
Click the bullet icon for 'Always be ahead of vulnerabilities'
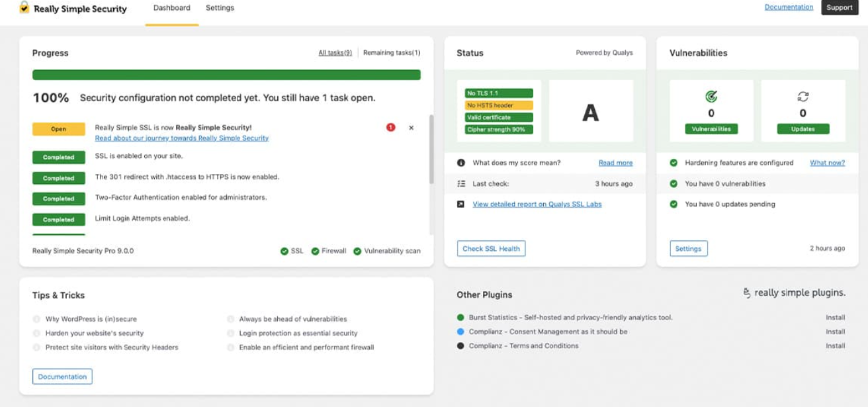231,319
